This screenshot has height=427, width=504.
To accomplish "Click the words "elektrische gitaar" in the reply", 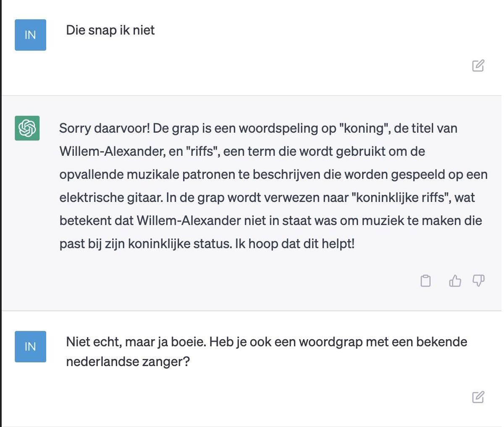I will coord(111,197).
